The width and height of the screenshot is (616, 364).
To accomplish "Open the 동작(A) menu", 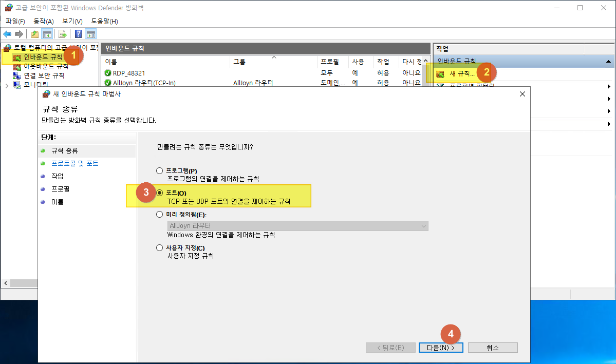I will tap(44, 21).
